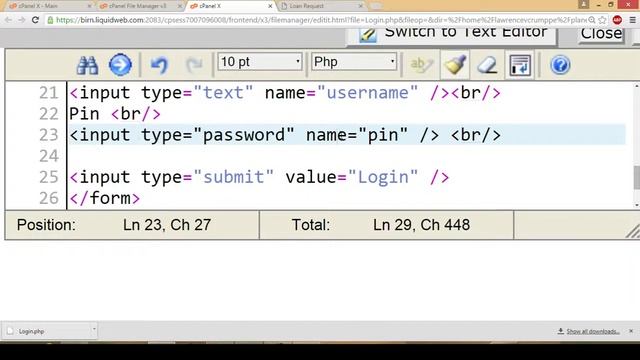Switch to the Loan Request tab
This screenshot has width=640, height=360.
[x=318, y=6]
